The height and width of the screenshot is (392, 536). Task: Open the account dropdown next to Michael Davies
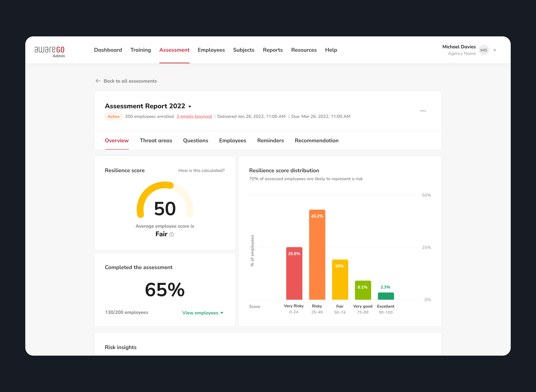coord(495,50)
